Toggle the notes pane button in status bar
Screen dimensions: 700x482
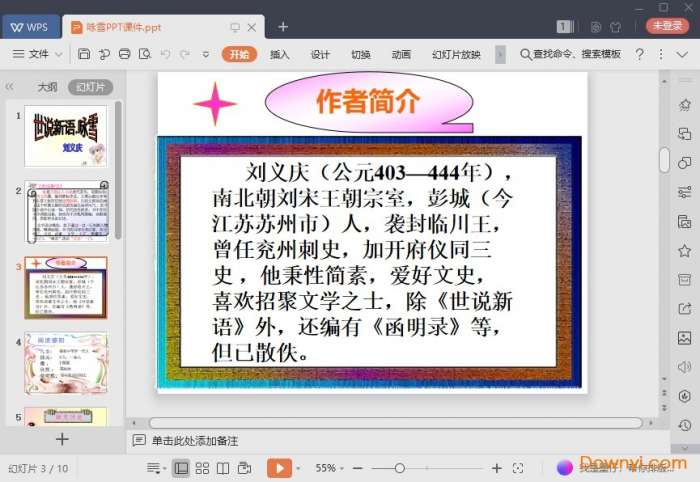154,468
